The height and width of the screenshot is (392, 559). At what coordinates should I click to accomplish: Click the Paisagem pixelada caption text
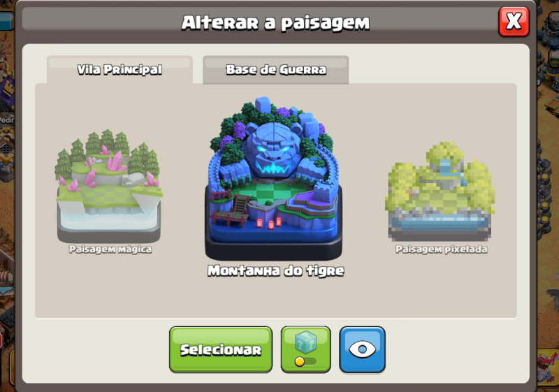(441, 249)
